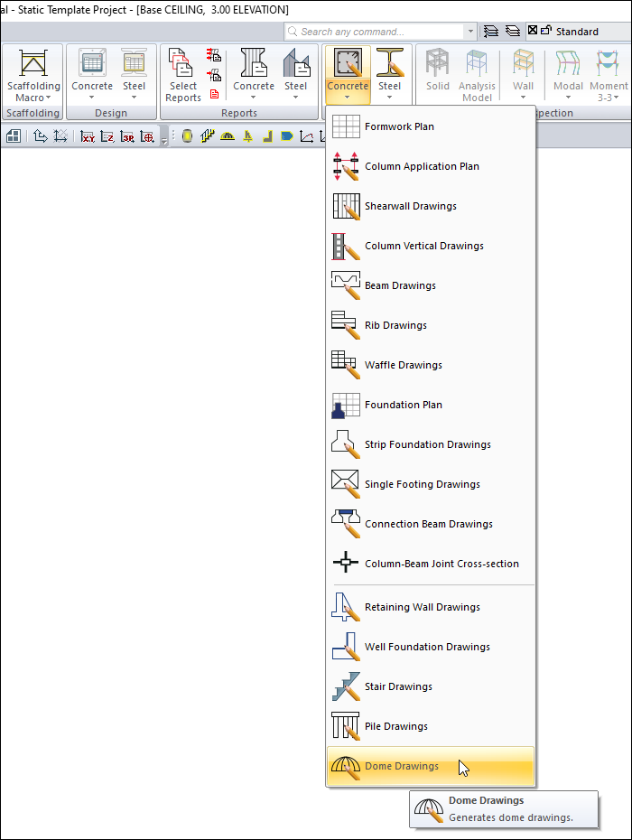This screenshot has width=632, height=840.
Task: Open Concrete in the Reports group
Action: coord(254,75)
